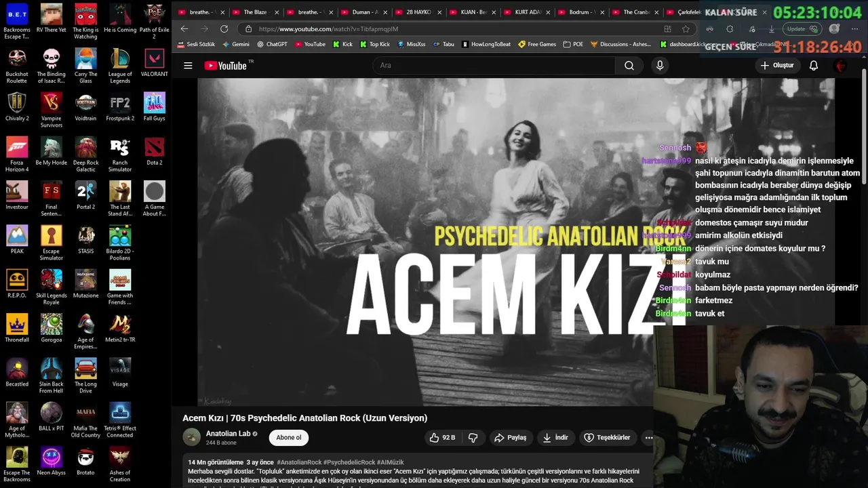Open the #AnatolianRock hashtag
Image resolution: width=868 pixels, height=488 pixels.
coord(299,462)
